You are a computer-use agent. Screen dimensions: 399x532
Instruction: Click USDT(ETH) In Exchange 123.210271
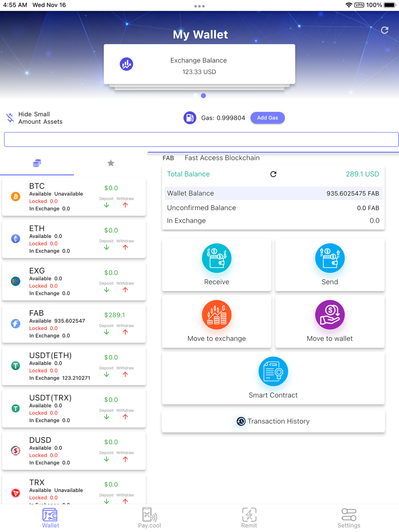pyautogui.click(x=60, y=378)
